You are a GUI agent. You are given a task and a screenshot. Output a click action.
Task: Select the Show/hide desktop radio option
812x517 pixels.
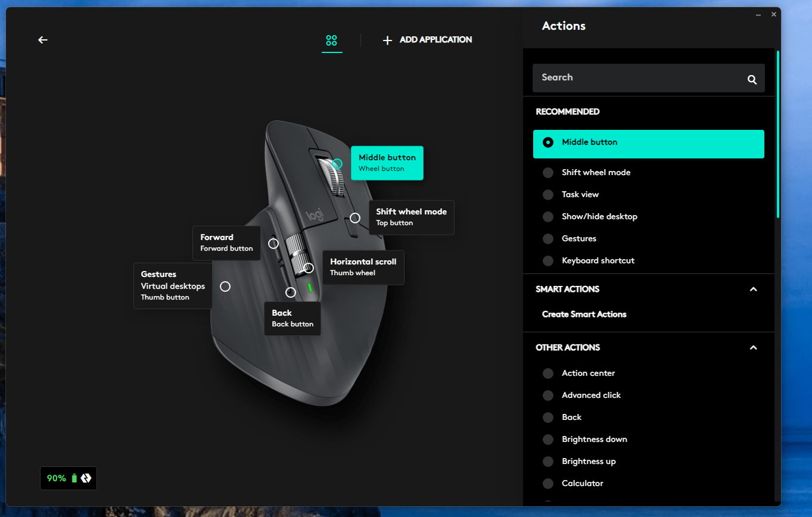tap(548, 217)
